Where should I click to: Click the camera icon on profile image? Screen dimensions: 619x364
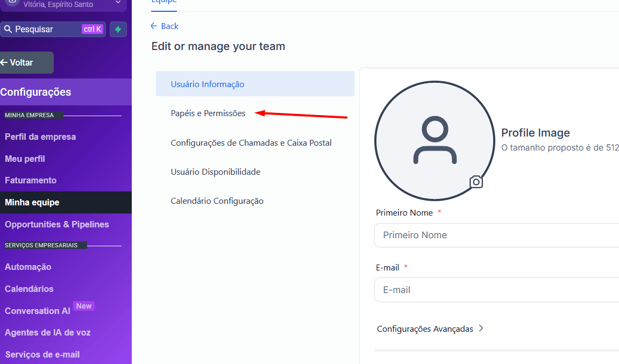(476, 182)
